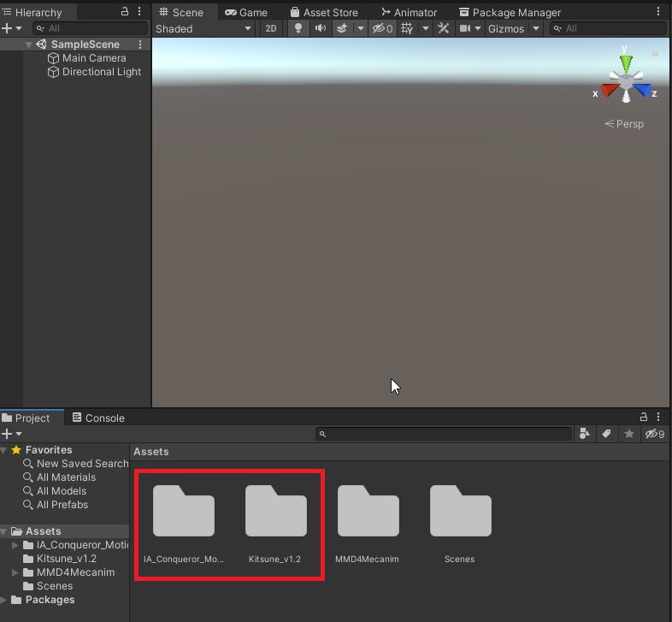Toggle hidden packages visibility counter in Project panel

(x=654, y=434)
